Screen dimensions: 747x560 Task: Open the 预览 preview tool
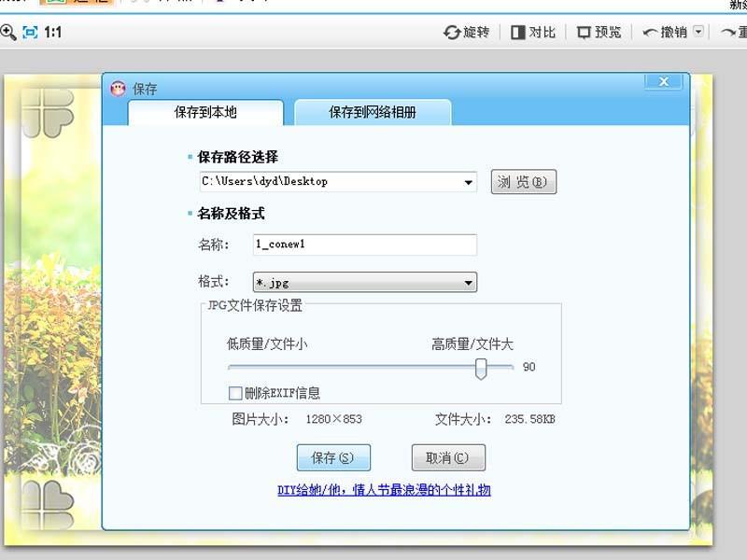click(583, 31)
